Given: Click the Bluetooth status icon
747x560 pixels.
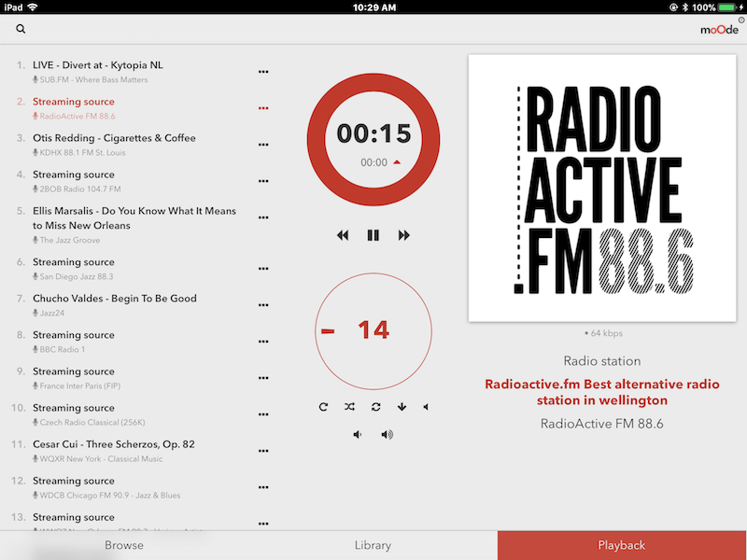Looking at the screenshot, I should click(x=685, y=7).
